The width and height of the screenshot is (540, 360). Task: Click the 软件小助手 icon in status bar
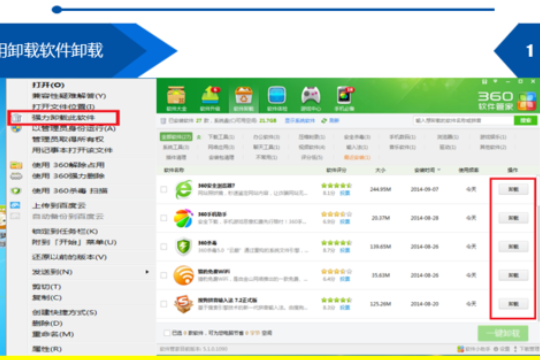(x=460, y=349)
